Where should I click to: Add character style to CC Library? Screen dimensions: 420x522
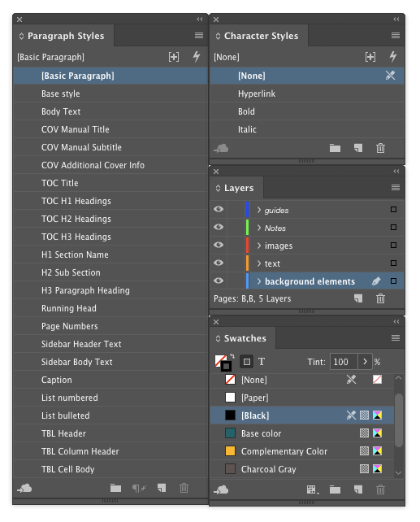(221, 148)
